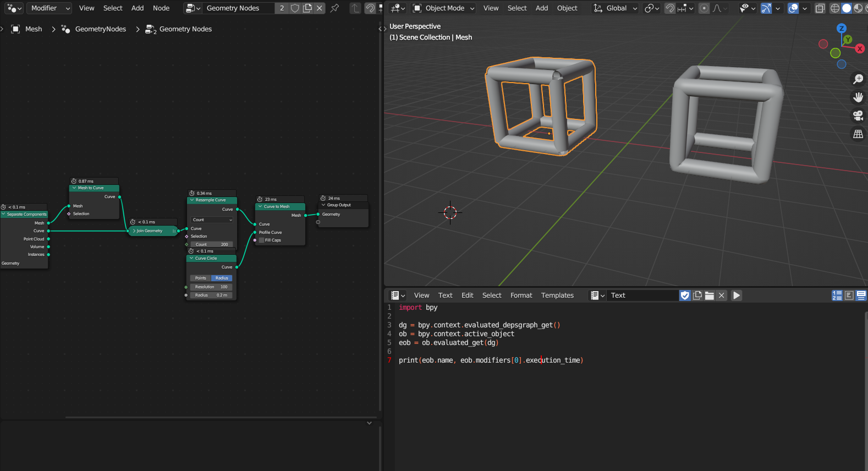Pin the node tree with the pin icon
The height and width of the screenshot is (471, 868).
click(x=334, y=8)
